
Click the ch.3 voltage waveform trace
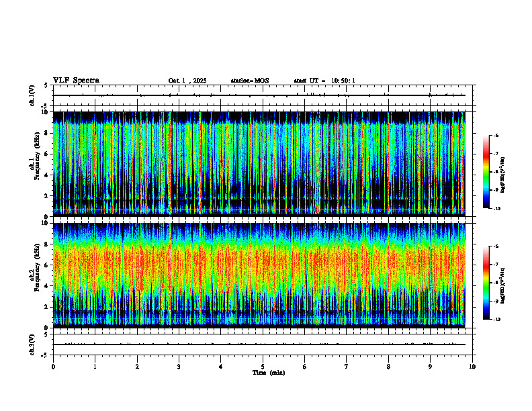pyautogui.click(x=259, y=345)
